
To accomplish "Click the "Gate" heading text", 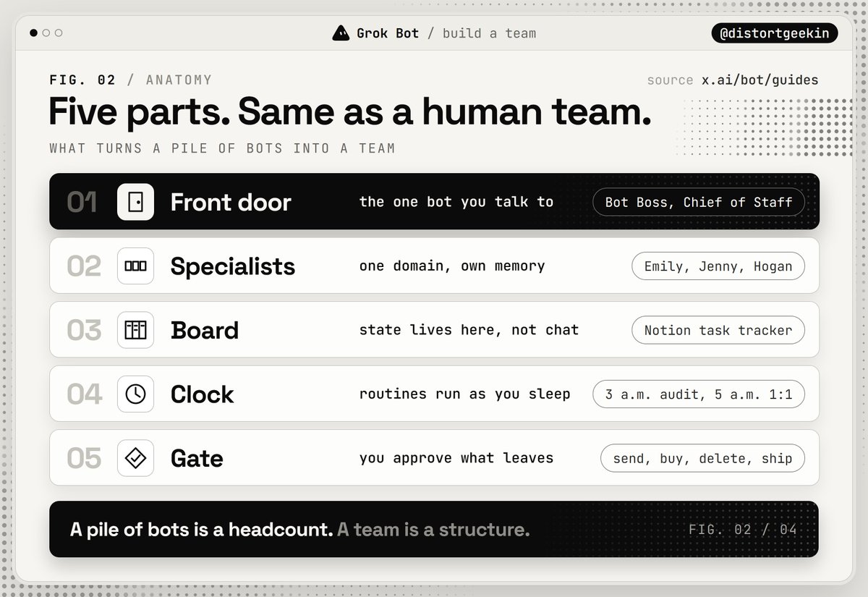I will [197, 458].
